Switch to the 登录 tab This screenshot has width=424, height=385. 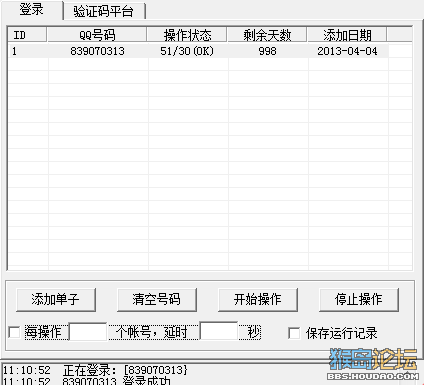click(32, 10)
